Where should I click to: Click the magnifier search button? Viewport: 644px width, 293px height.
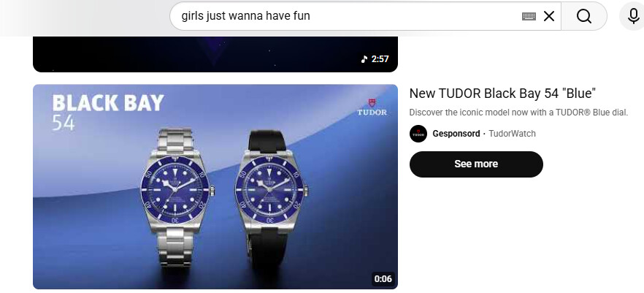click(583, 16)
